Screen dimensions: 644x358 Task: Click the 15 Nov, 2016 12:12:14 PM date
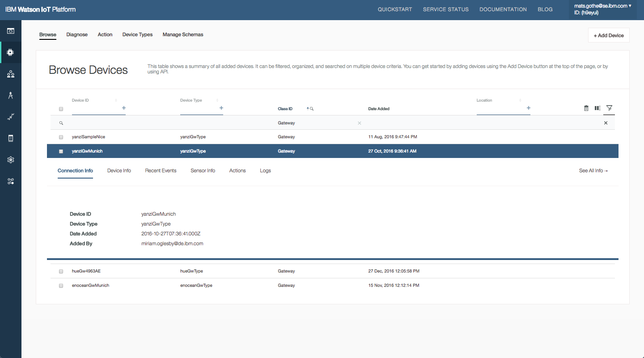(x=394, y=286)
